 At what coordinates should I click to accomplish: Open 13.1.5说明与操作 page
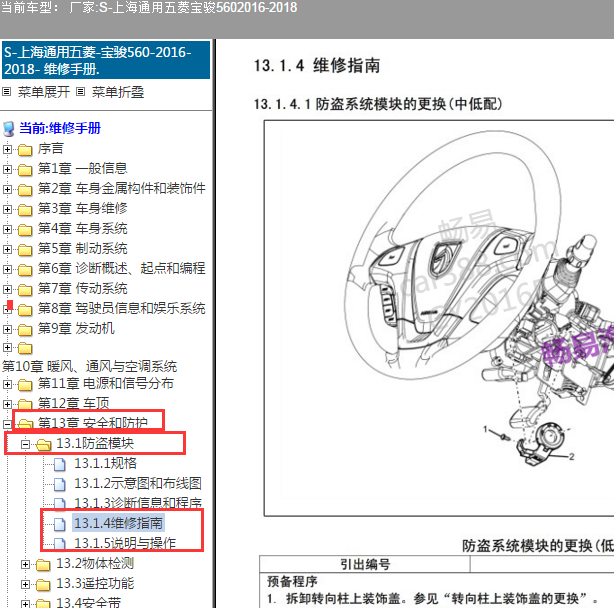click(125, 543)
